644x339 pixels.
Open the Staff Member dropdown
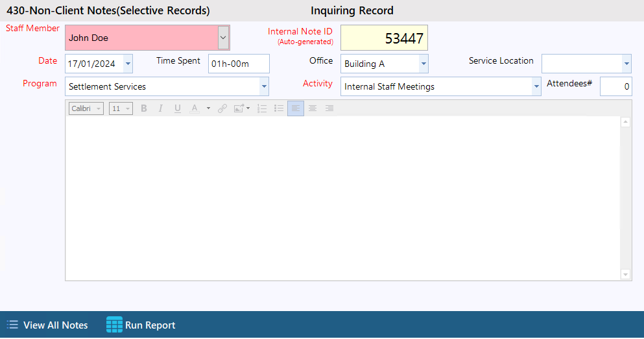click(223, 38)
